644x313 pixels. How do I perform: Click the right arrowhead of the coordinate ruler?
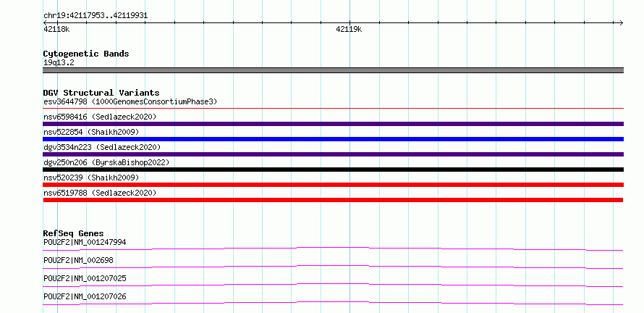tap(622, 23)
